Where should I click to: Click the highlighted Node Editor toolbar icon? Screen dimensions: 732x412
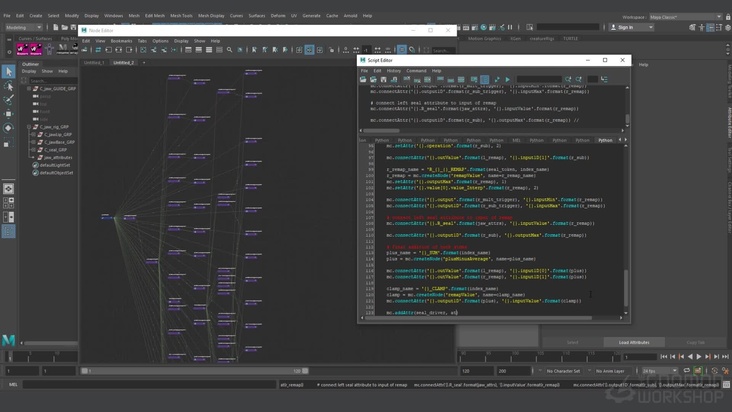pyautogui.click(x=309, y=50)
